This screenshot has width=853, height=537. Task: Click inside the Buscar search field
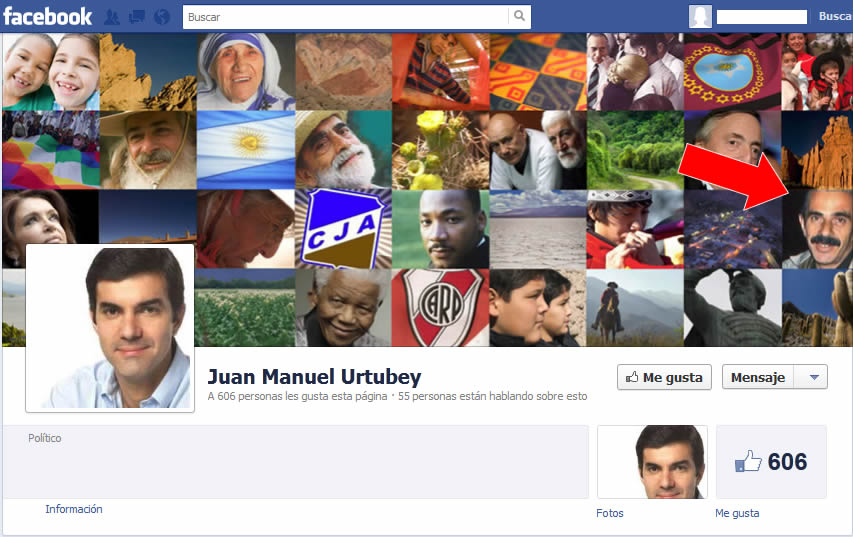click(345, 17)
